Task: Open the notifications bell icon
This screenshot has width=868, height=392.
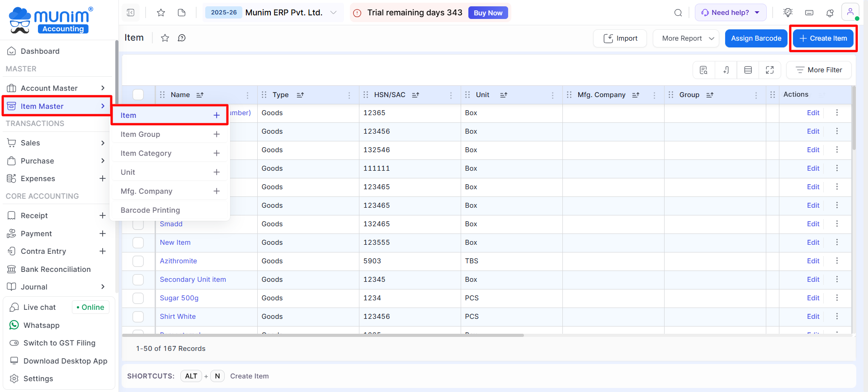Action: 830,13
